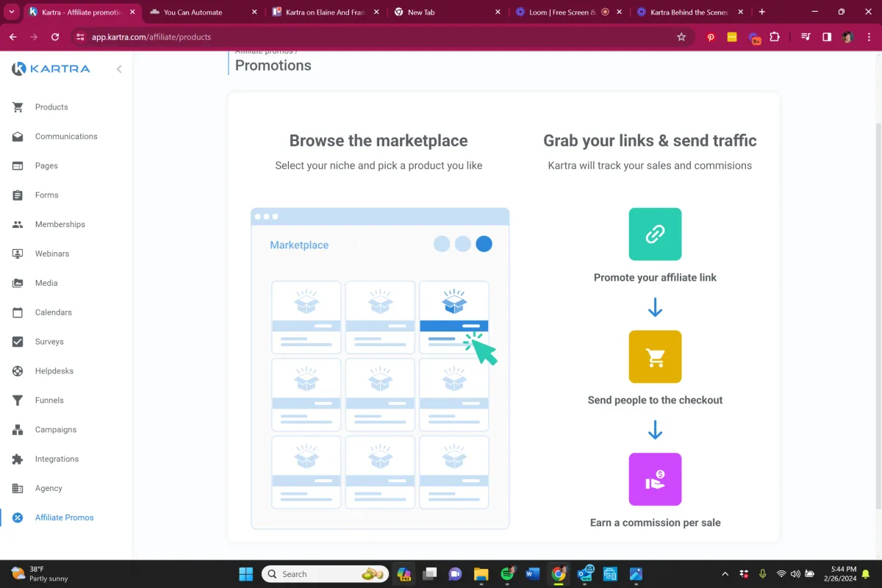Click the Campaigns sidebar label
Viewport: 882px width, 588px height.
pyautogui.click(x=56, y=430)
